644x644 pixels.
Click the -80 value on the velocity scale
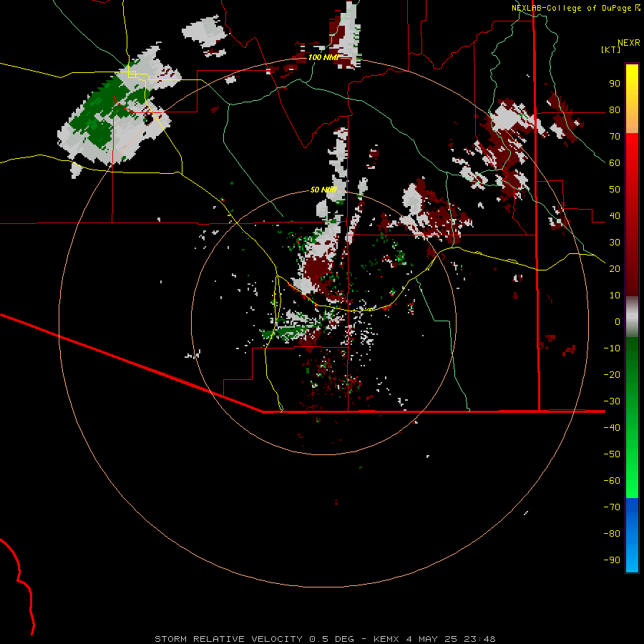612,534
